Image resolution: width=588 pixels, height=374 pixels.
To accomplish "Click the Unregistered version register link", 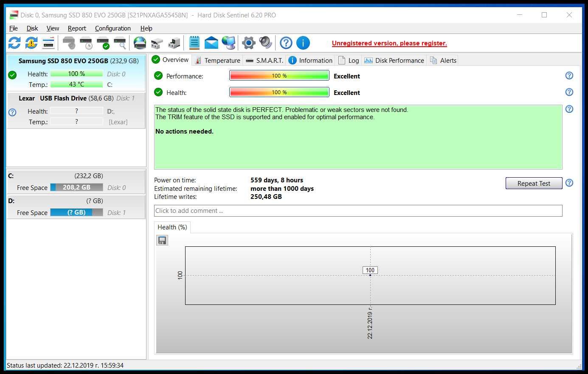I will click(x=389, y=43).
